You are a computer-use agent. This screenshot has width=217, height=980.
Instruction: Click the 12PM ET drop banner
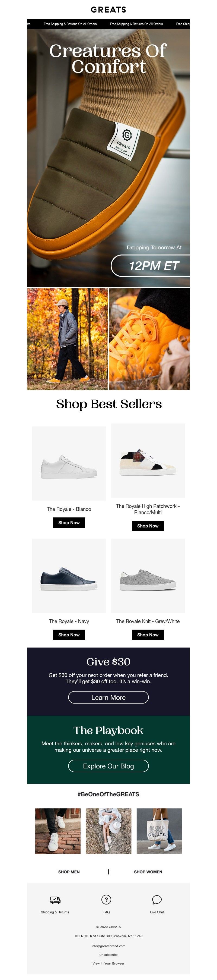tap(151, 266)
